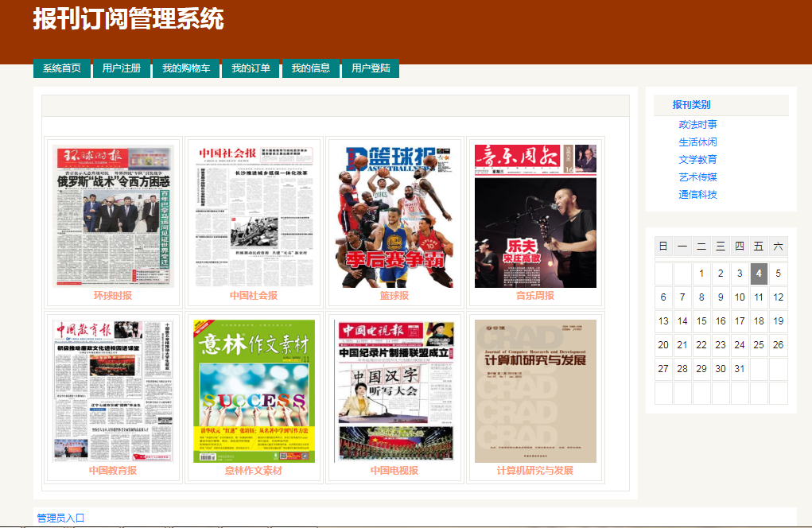Choose calendar day 23
812x528 pixels.
pos(721,345)
